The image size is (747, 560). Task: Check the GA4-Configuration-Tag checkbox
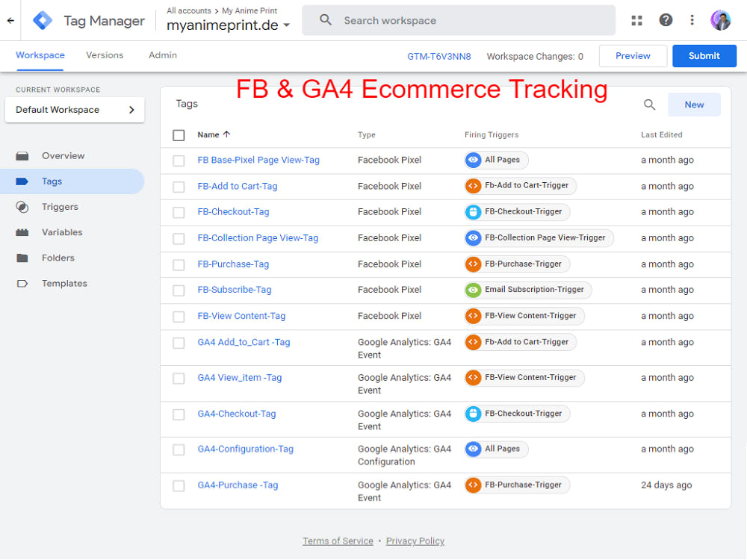pyautogui.click(x=179, y=449)
